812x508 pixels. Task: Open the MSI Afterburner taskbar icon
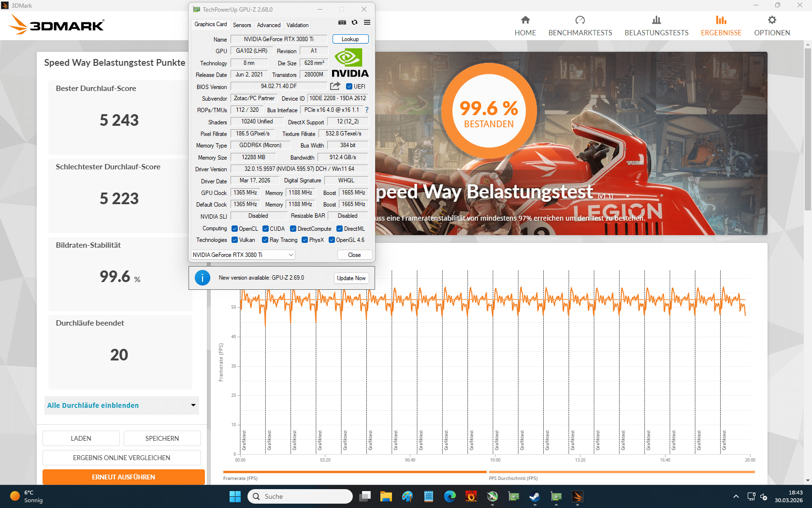(x=493, y=496)
